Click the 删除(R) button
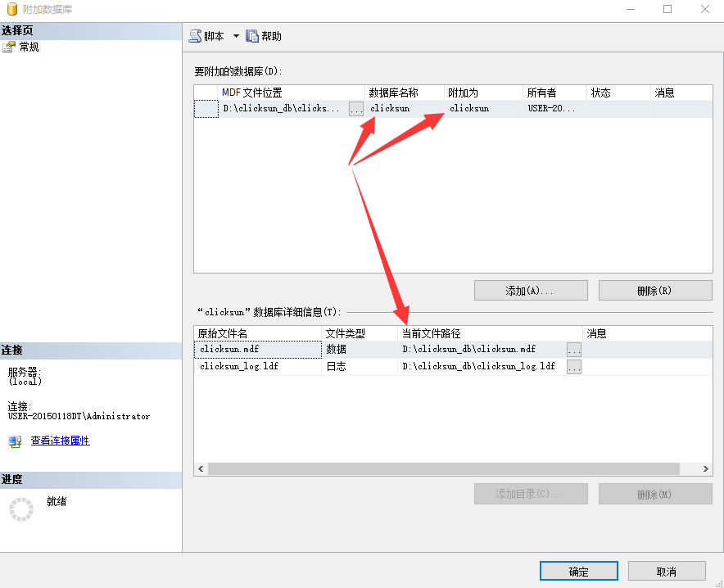Screen dimensions: 724x588 point(655,290)
